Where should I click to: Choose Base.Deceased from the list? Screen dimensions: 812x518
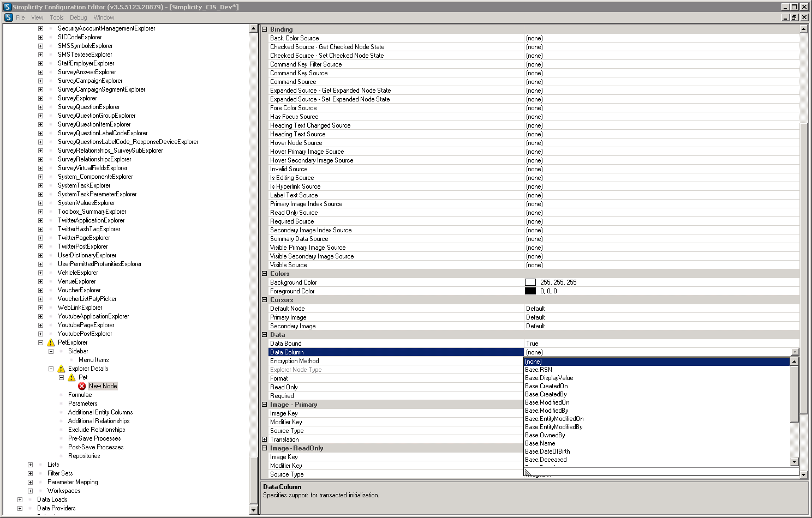pos(657,460)
